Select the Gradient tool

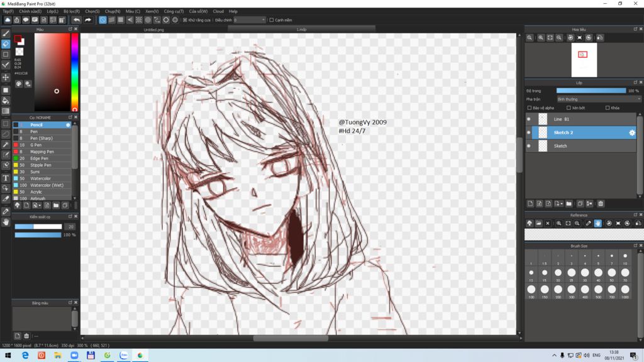pyautogui.click(x=6, y=111)
